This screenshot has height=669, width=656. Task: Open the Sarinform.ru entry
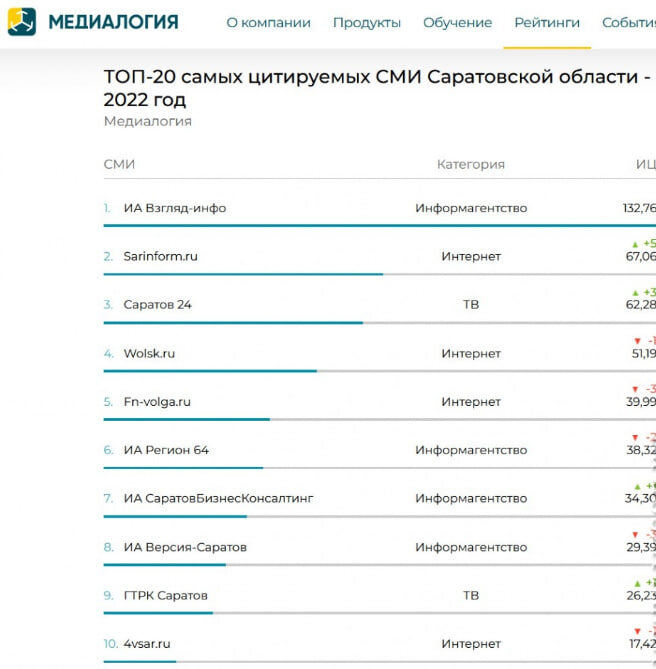click(160, 256)
